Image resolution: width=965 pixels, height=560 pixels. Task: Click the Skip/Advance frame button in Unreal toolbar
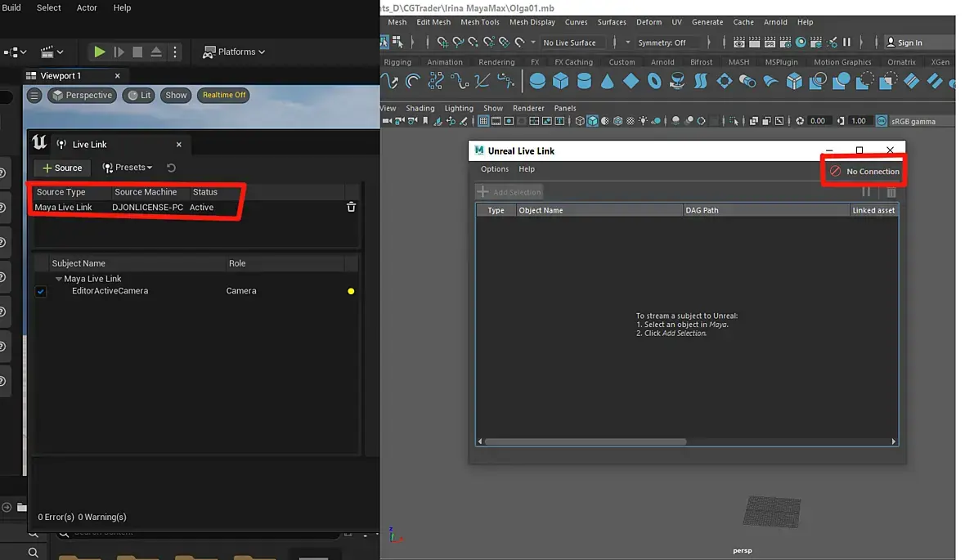click(119, 52)
